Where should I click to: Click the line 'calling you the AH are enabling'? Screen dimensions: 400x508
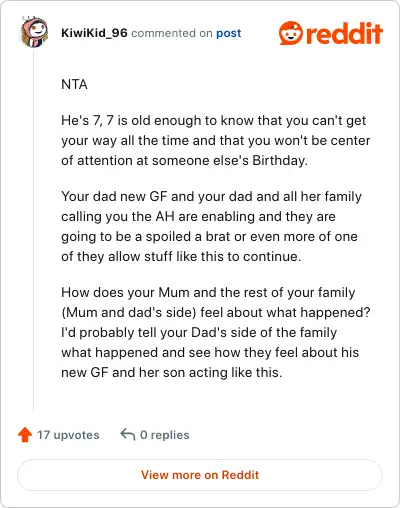pos(198,216)
